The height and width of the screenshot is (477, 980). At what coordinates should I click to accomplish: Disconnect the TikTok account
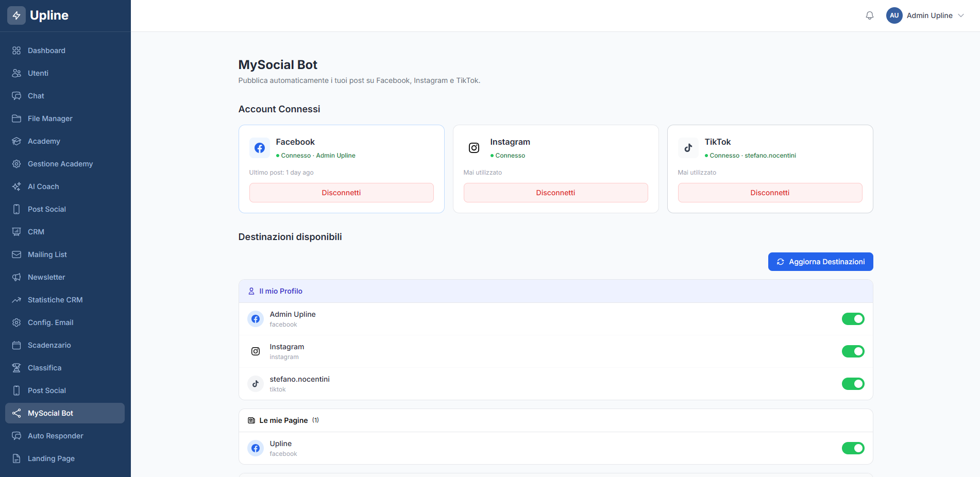[770, 193]
